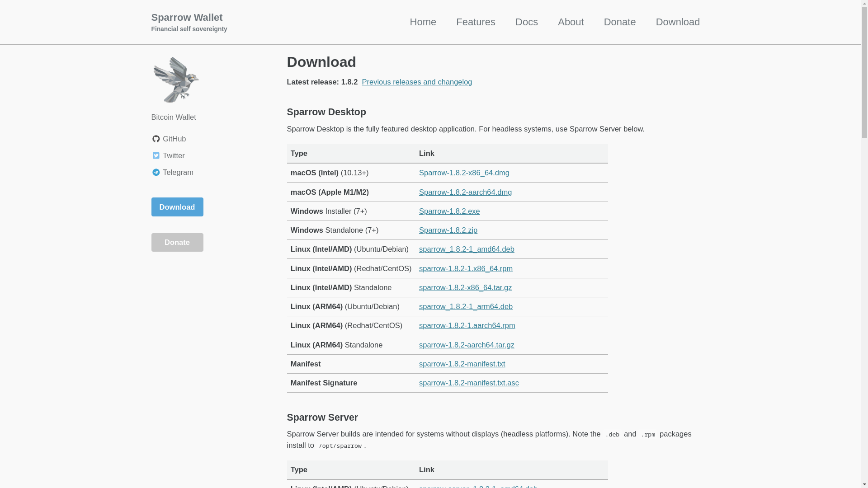Download the Sparrow-1.8.2.zip standalone link
The height and width of the screenshot is (488, 868).
(x=448, y=230)
